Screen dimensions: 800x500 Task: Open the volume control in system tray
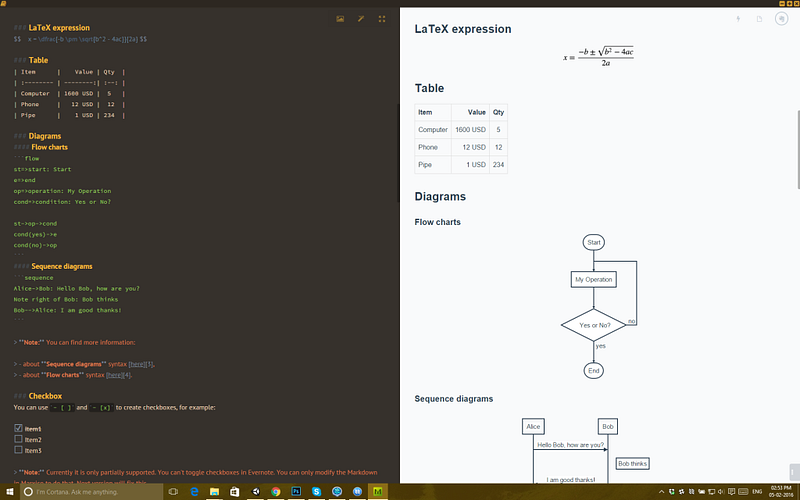coord(721,492)
